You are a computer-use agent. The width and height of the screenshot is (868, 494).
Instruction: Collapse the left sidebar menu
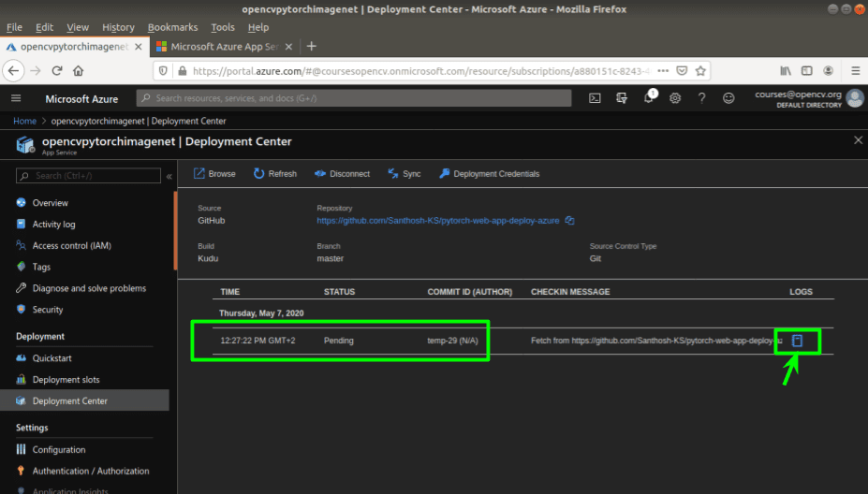[169, 176]
